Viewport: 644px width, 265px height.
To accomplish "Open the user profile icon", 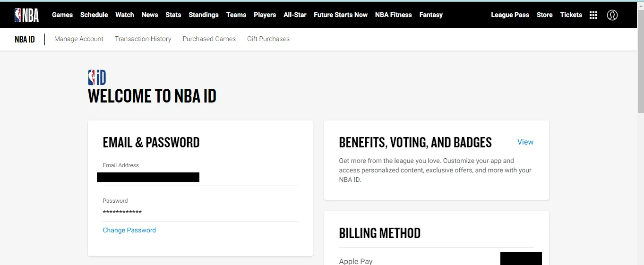I will 612,15.
